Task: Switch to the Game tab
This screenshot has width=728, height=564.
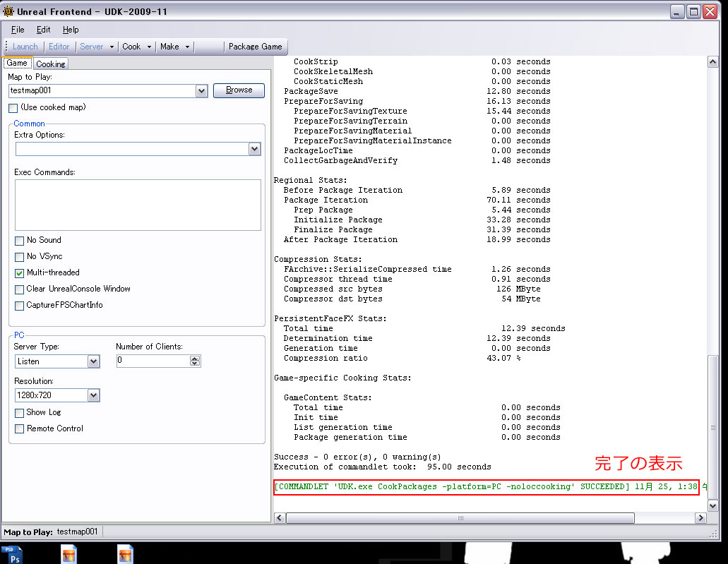Action: pos(17,63)
